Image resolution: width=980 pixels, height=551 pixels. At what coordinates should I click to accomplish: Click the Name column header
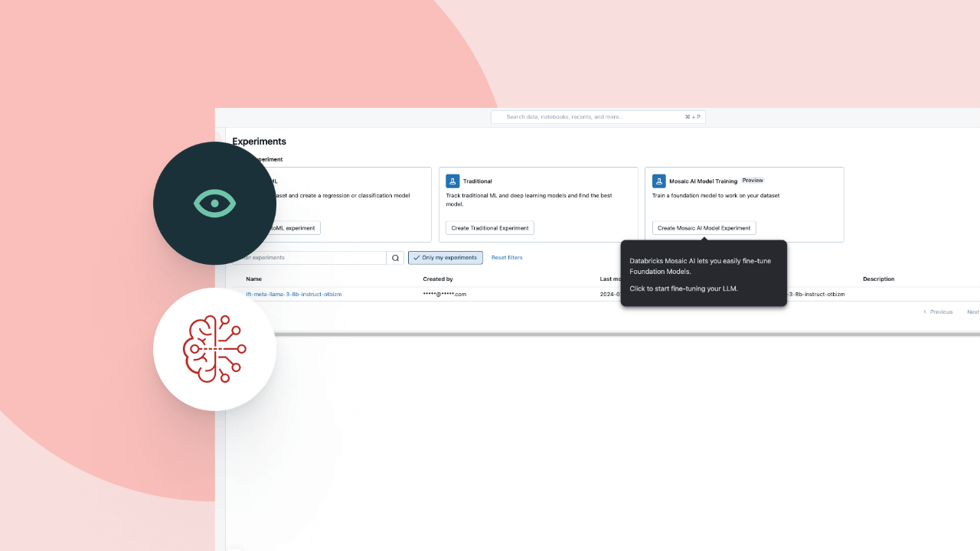[x=254, y=279]
